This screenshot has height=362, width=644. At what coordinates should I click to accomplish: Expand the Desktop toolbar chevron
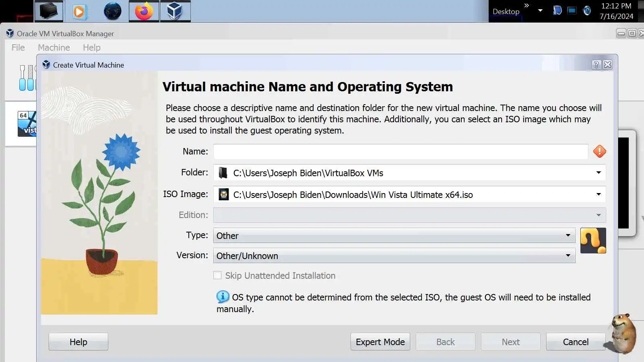[526, 5]
